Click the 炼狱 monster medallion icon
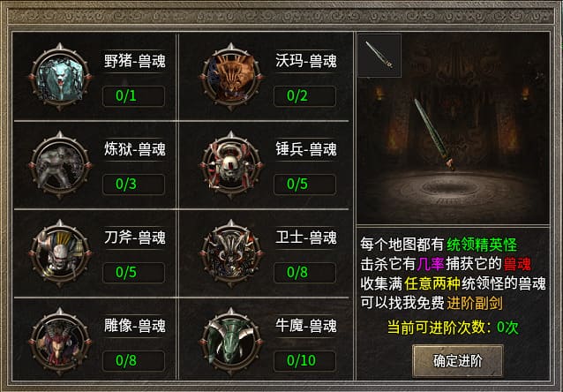This screenshot has height=392, width=563. coord(60,165)
